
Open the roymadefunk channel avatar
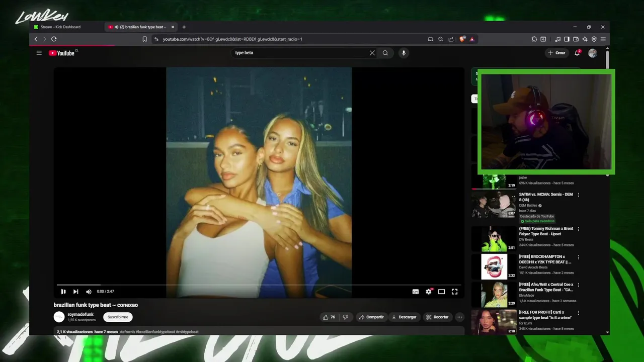59,317
